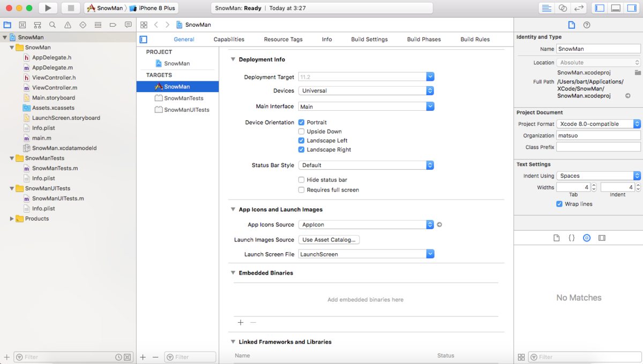The image size is (643, 364).
Task: Enable Upside Down orientation
Action: 302,132
